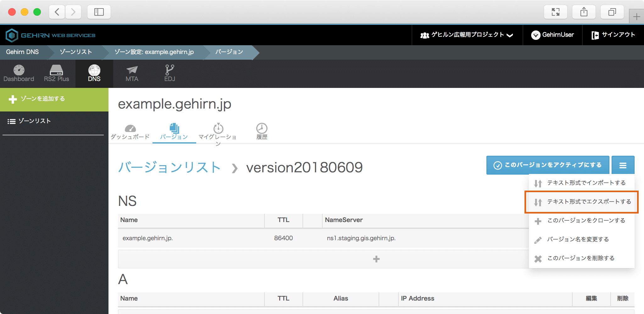Click the Safari sidebar toggle button
Image resolution: width=644 pixels, height=314 pixels.
(x=99, y=12)
